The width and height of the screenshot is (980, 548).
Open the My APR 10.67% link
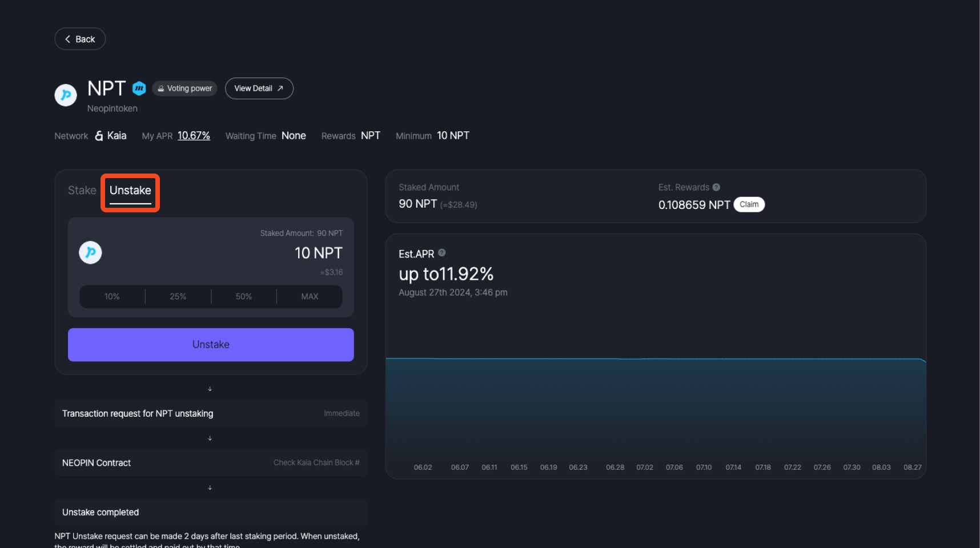click(x=194, y=136)
